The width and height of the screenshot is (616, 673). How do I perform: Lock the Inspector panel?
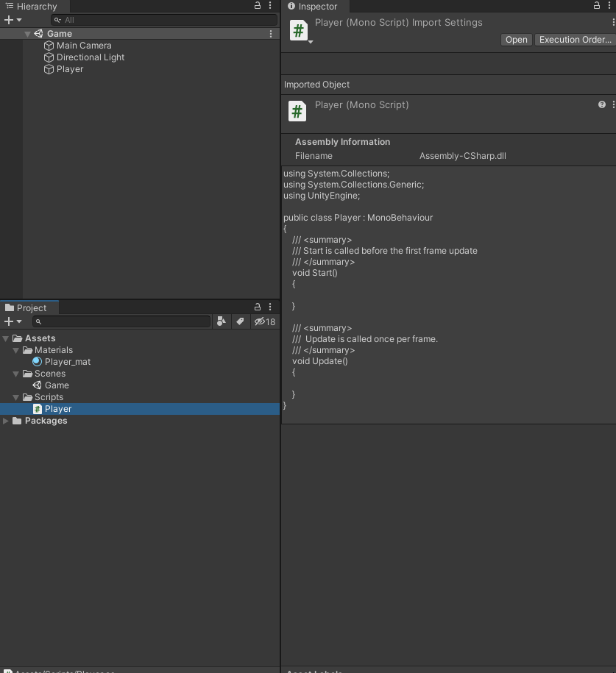tap(597, 6)
